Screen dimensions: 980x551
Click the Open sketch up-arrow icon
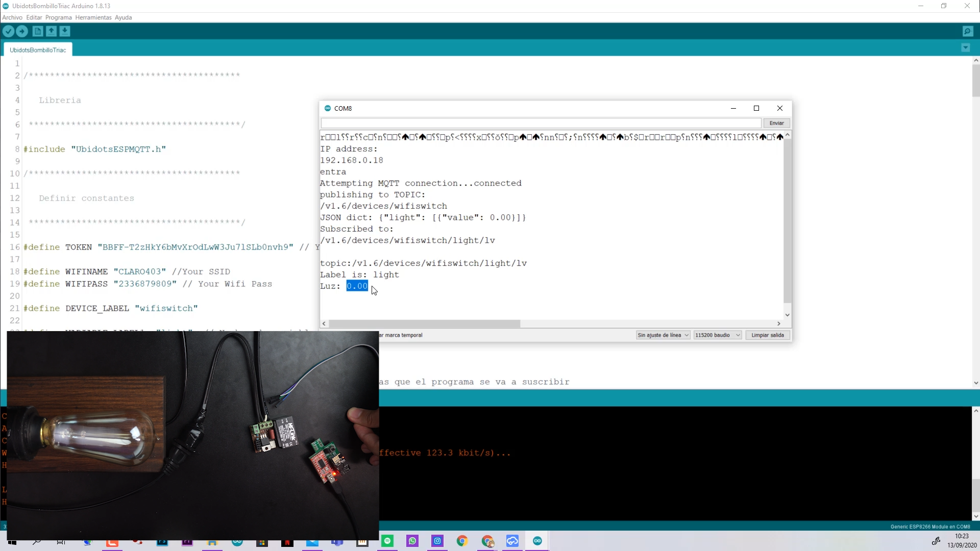52,32
